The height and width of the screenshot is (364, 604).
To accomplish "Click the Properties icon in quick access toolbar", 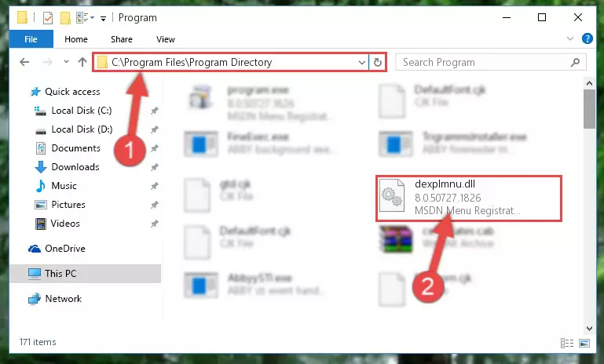I will pos(48,18).
